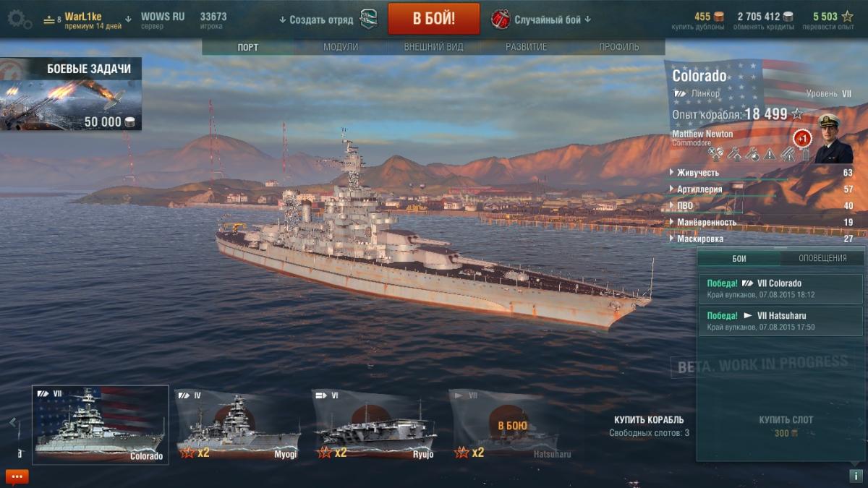The width and height of the screenshot is (868, 488).
Task: Click the random battle dice icon
Action: coord(501,20)
